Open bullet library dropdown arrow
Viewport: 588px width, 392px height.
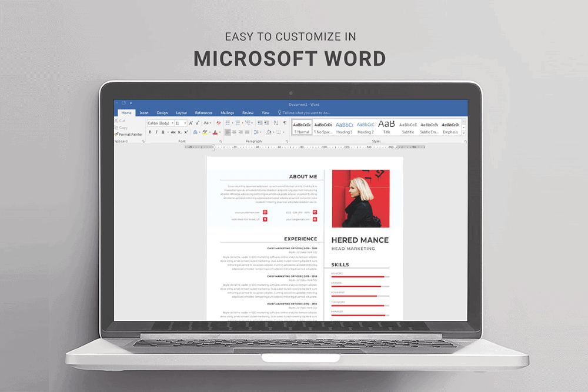[x=232, y=123]
